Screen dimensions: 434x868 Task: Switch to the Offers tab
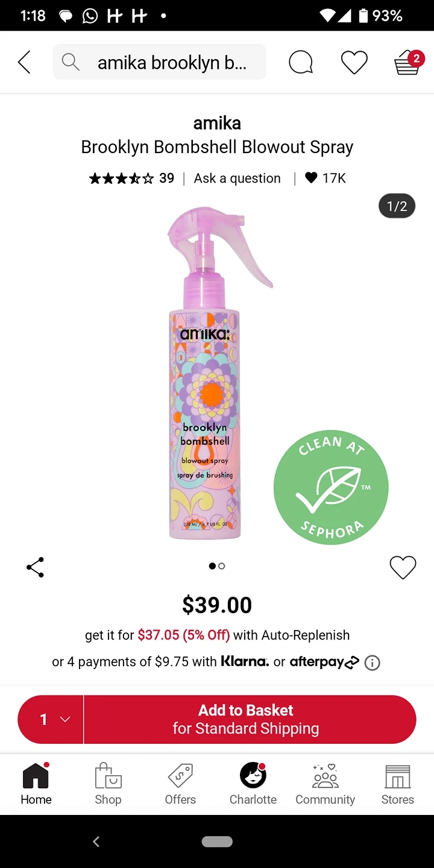click(180, 784)
